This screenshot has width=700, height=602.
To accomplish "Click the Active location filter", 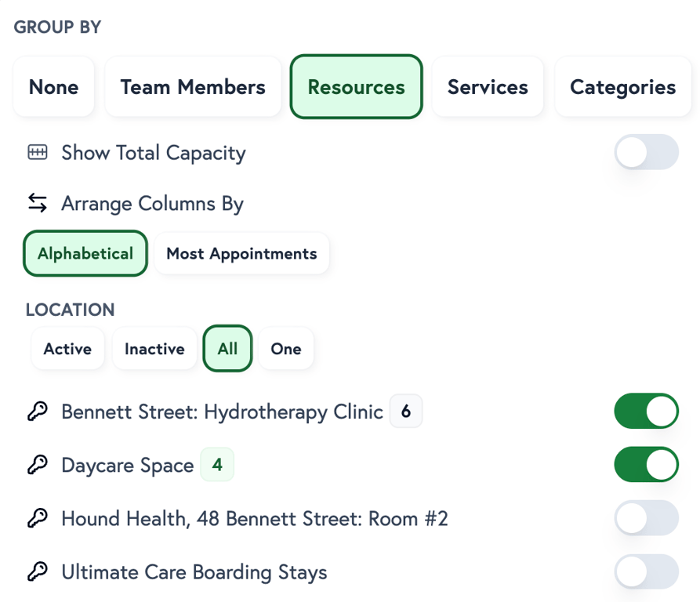I will [x=67, y=349].
